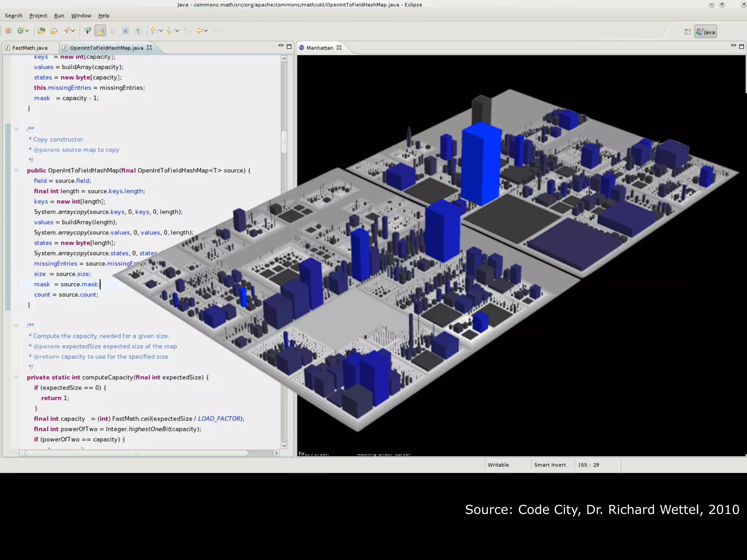This screenshot has width=747, height=560.
Task: Click 'this.missingEntries = missingEntries;' line
Action: [89, 88]
